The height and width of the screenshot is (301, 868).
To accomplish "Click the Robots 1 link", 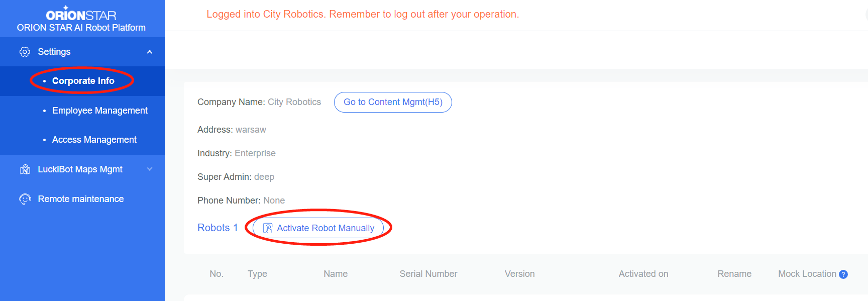I will (x=218, y=227).
